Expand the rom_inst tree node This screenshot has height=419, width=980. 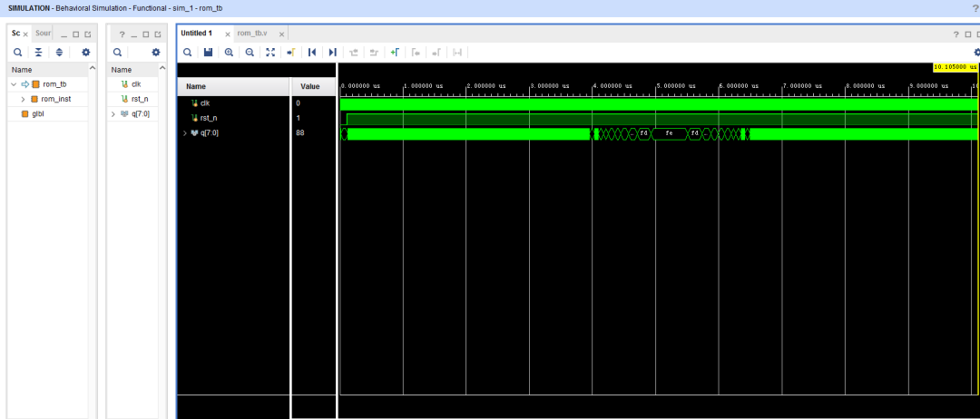[23, 99]
